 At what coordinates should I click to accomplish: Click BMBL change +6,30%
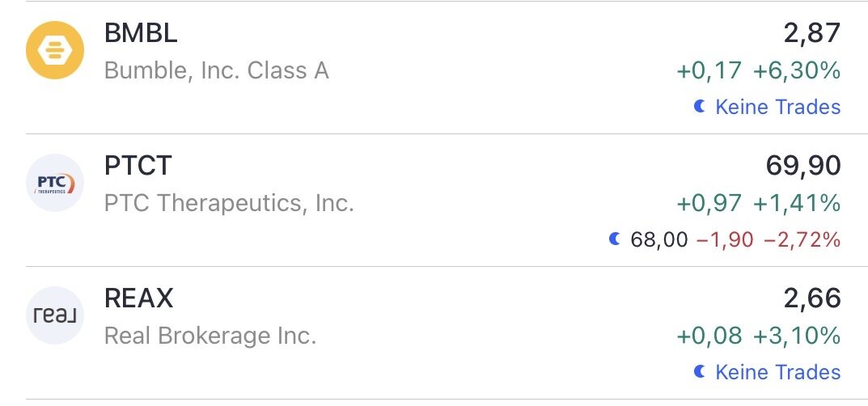pos(797,70)
